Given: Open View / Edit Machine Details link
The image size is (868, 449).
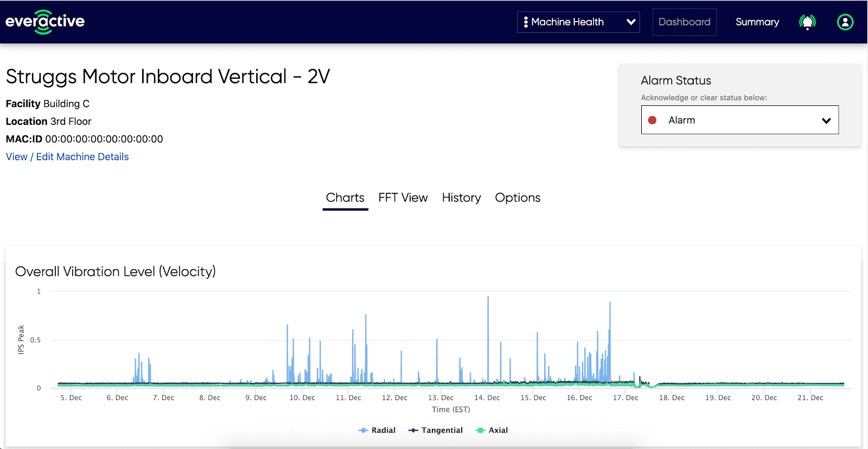Looking at the screenshot, I should [x=67, y=157].
